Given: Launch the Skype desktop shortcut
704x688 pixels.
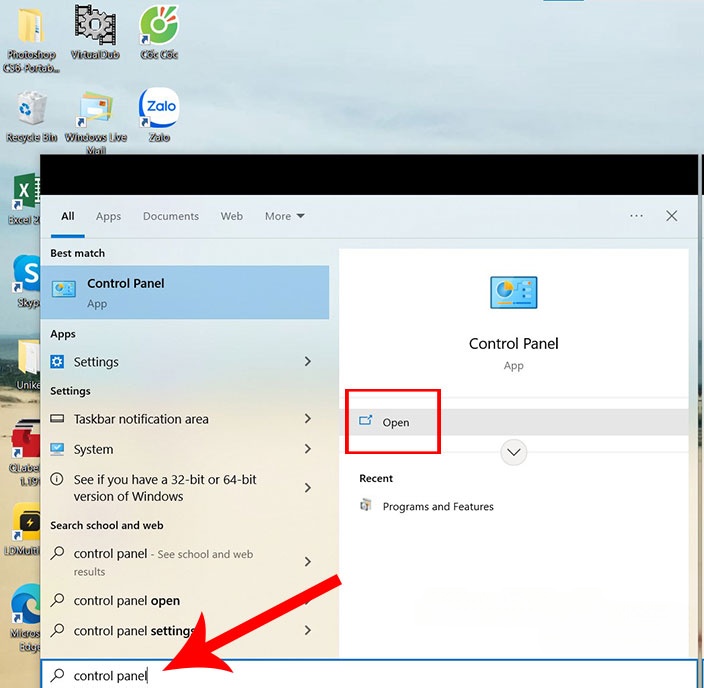Looking at the screenshot, I should [27, 281].
